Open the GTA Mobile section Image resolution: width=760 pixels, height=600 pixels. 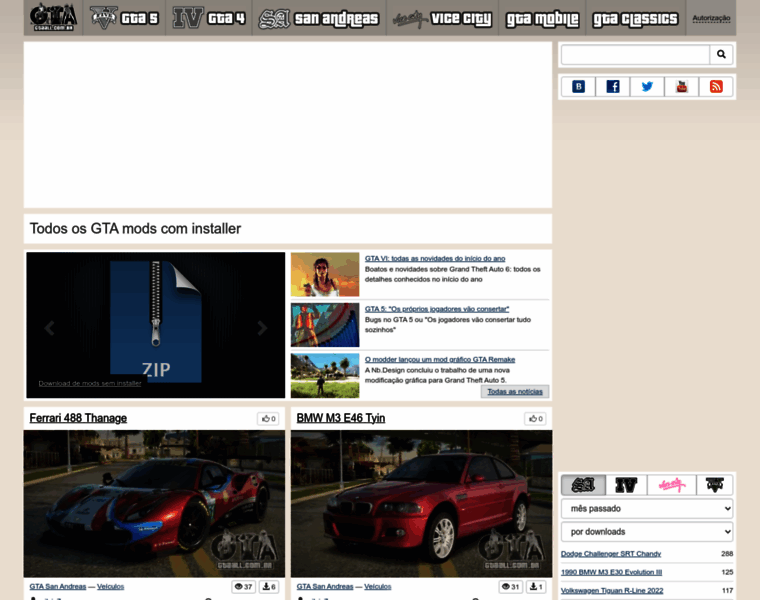click(x=542, y=18)
